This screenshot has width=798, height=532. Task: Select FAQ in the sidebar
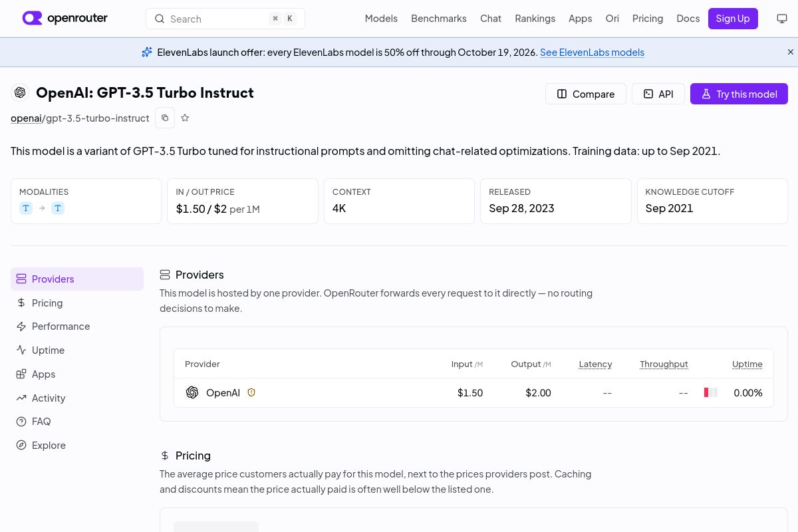77,422
